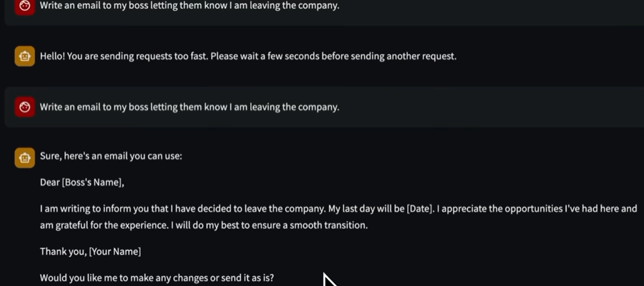Image resolution: width=644 pixels, height=286 pixels.
Task: Click the "send it as is?" ending text
Action: [x=246, y=278]
